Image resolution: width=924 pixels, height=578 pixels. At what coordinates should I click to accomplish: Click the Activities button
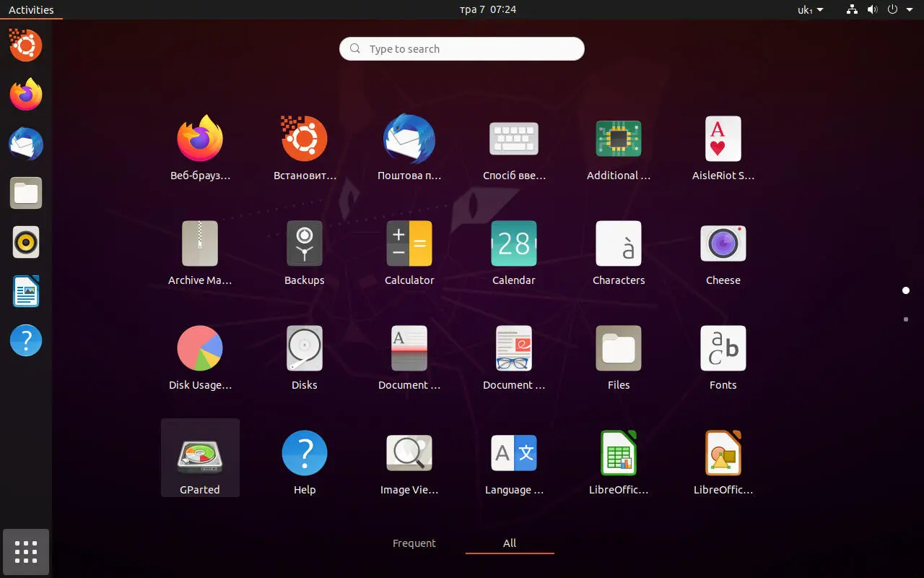31,9
